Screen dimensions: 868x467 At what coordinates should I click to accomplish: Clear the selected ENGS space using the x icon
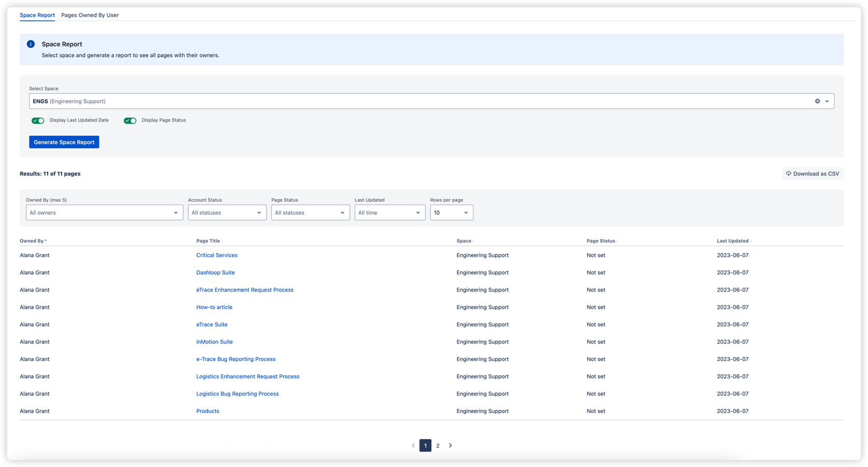click(818, 101)
